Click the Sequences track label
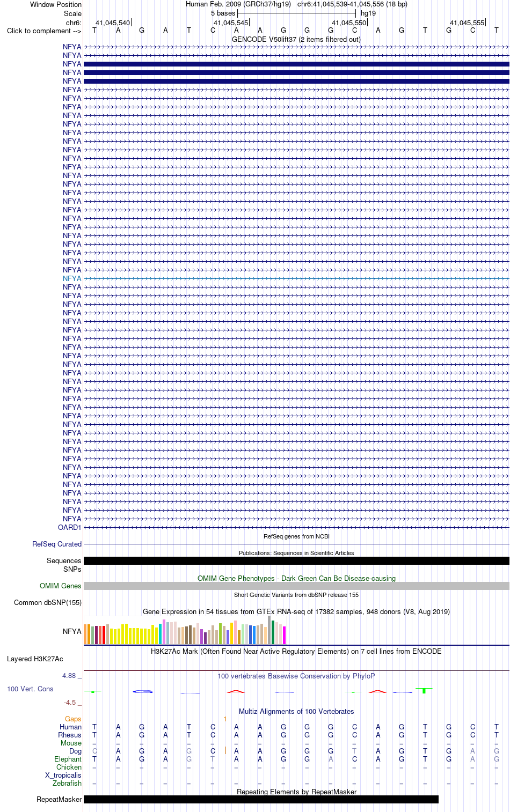The image size is (510, 812). [64, 560]
